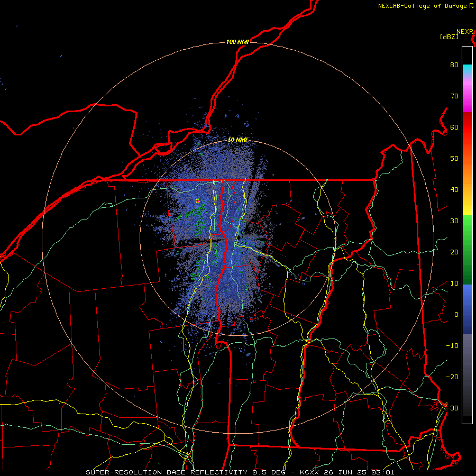Click the 40 dBZ scale value
The height and width of the screenshot is (476, 476).
pyautogui.click(x=454, y=190)
